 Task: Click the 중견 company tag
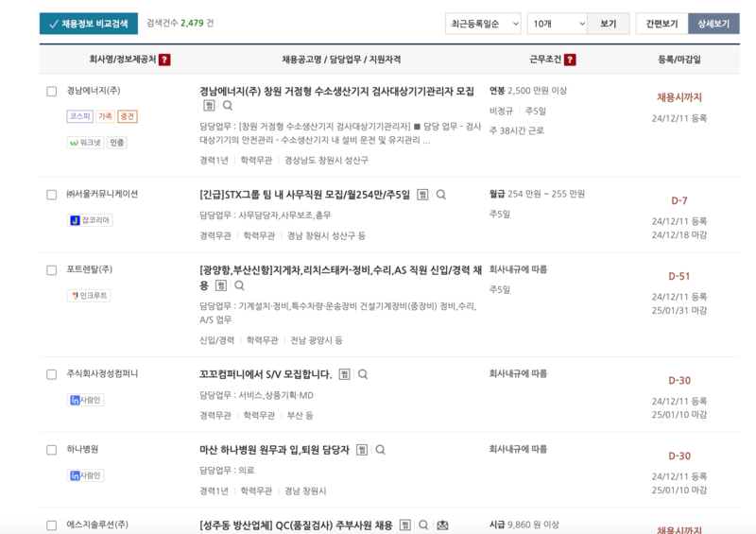click(x=128, y=116)
